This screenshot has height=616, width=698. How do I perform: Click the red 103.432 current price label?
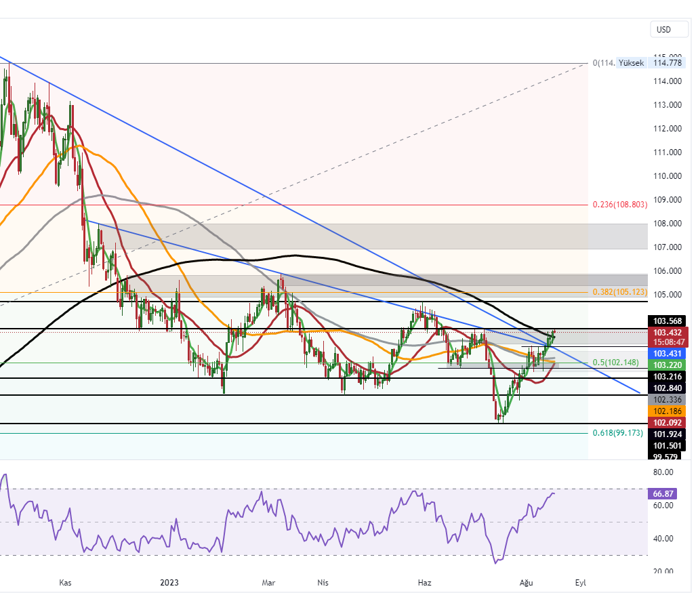[668, 333]
